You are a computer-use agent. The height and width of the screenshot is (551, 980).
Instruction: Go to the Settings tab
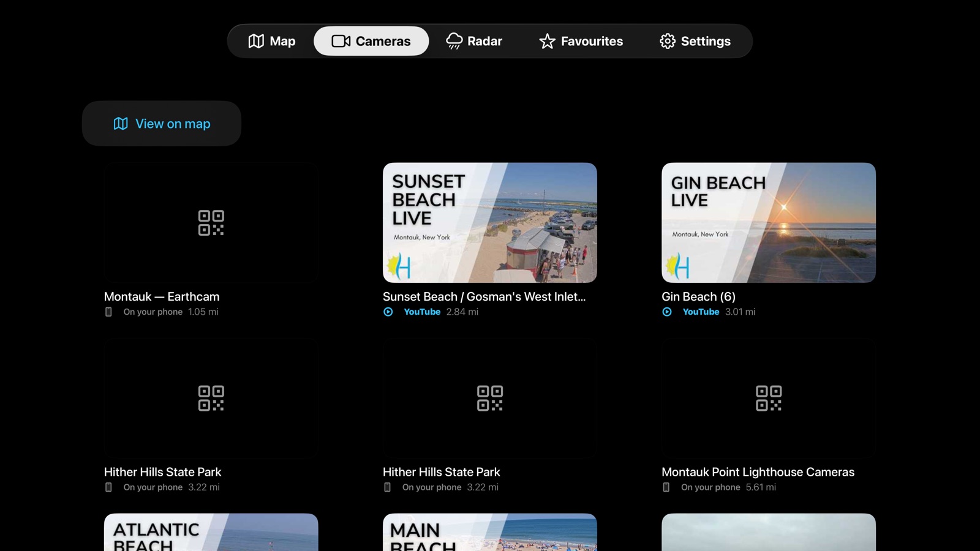pyautogui.click(x=695, y=41)
